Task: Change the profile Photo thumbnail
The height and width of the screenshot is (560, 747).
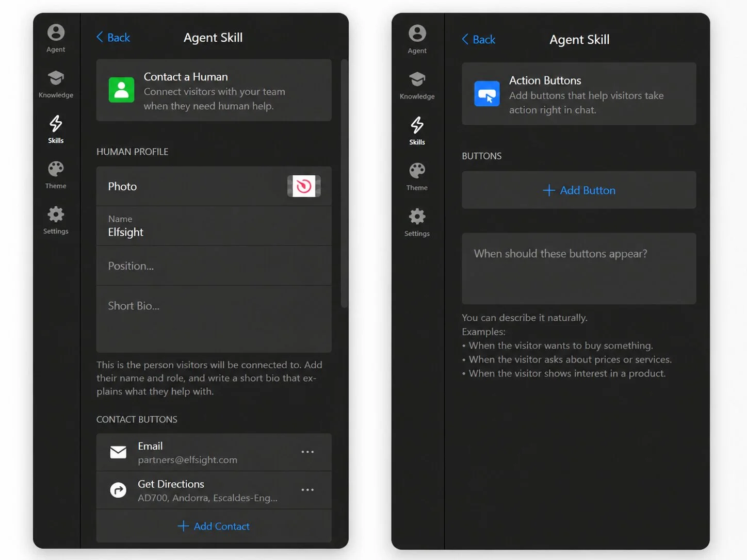Action: click(304, 186)
